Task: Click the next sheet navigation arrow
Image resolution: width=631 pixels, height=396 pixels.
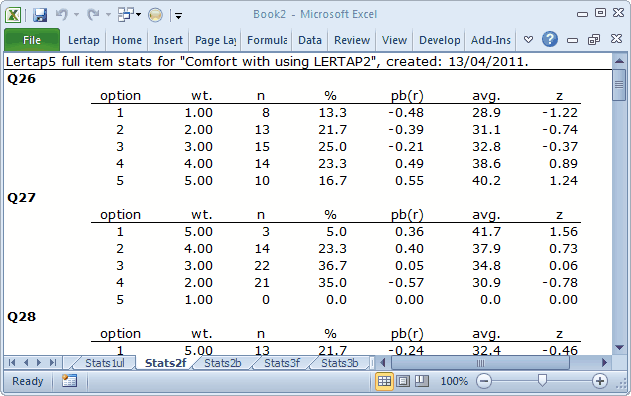Action: coord(39,363)
